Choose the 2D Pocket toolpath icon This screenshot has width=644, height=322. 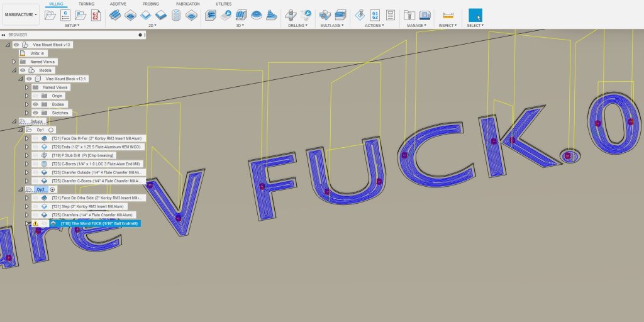(131, 14)
